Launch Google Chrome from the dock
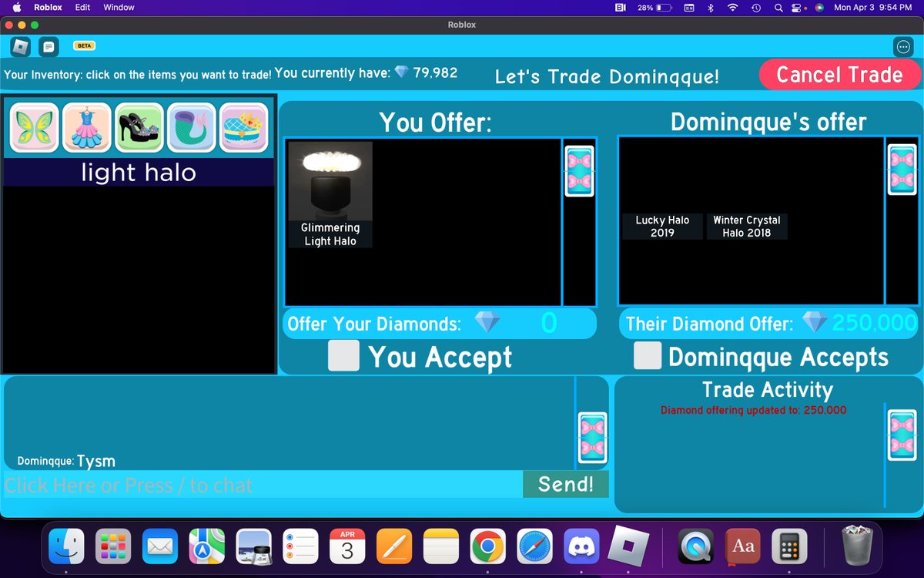Viewport: 924px width, 578px height. click(488, 546)
